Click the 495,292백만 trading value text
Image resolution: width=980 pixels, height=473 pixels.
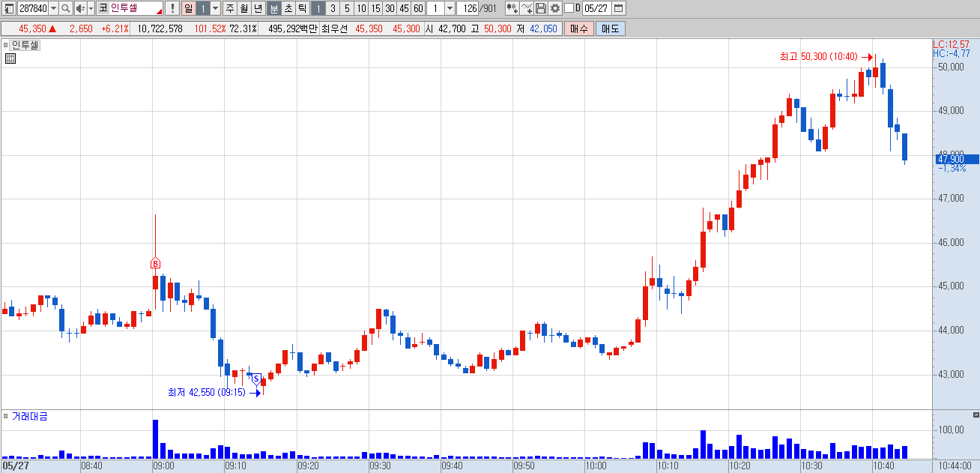pyautogui.click(x=293, y=28)
